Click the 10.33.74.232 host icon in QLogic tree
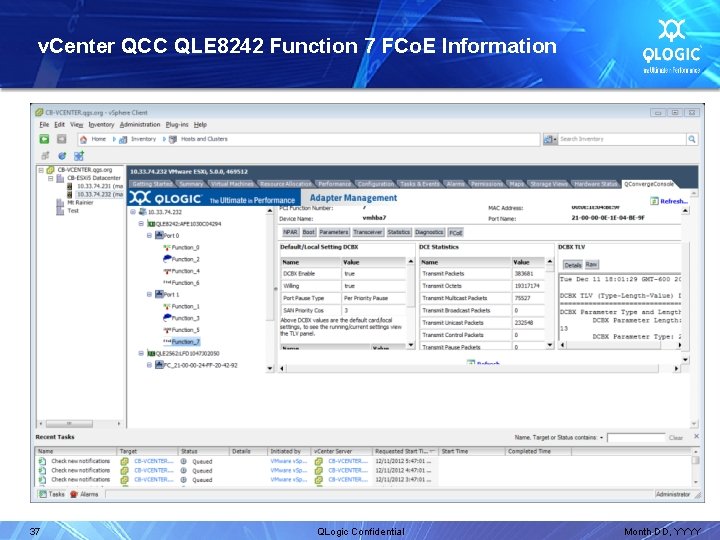Viewport: 720px width, 540px height. pos(142,212)
